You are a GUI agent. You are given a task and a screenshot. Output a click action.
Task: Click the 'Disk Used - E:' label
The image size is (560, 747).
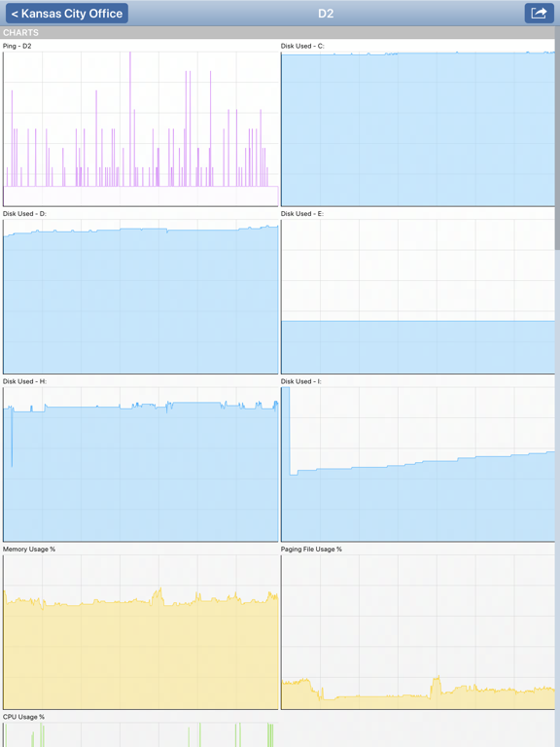tap(302, 213)
